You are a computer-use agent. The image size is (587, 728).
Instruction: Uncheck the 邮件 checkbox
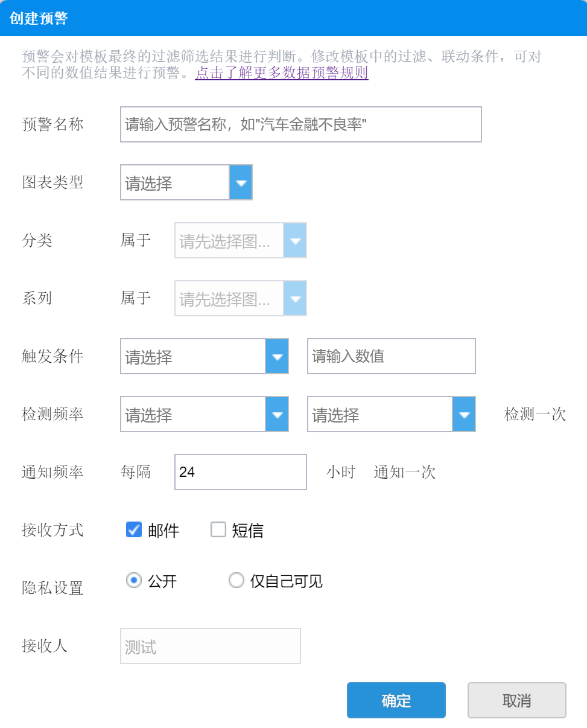pos(133,530)
